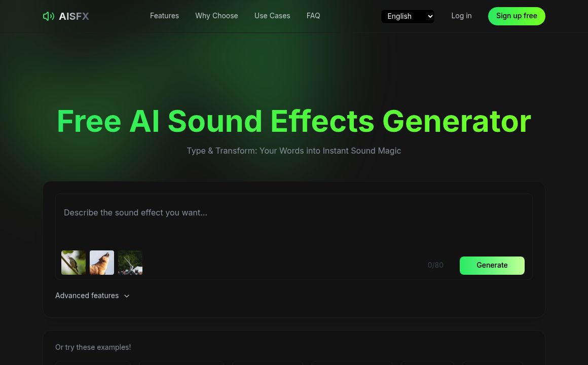
Task: Click the AISFX brand name text
Action: click(x=74, y=16)
